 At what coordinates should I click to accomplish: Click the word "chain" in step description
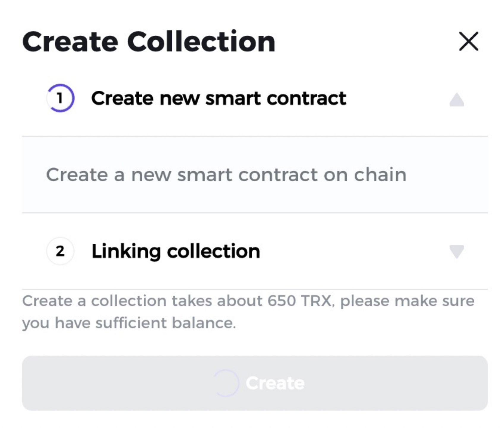coord(380,174)
